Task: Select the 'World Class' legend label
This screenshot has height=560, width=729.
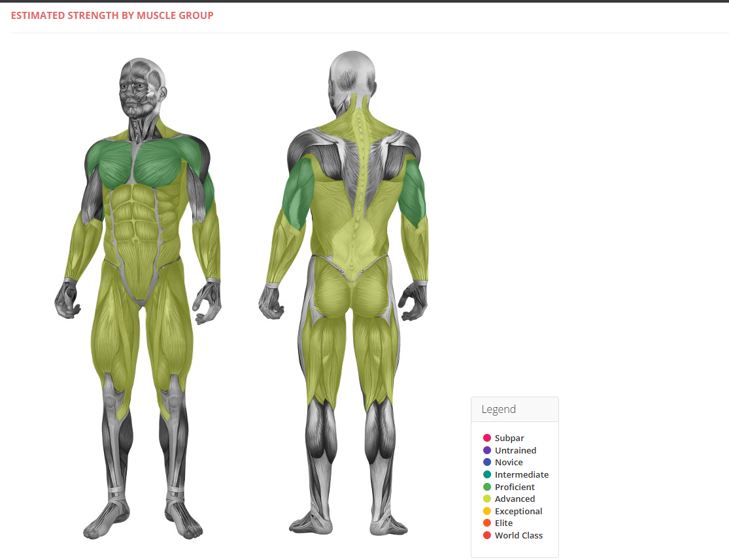Action: coord(518,535)
